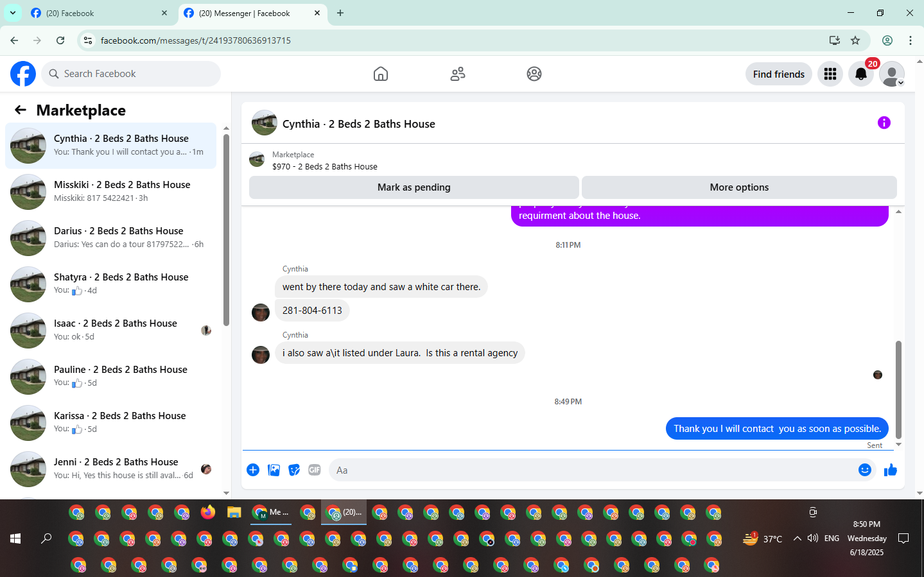Image resolution: width=924 pixels, height=577 pixels.
Task: Click Cynthia's avatar beside the phone number
Action: pyautogui.click(x=261, y=313)
